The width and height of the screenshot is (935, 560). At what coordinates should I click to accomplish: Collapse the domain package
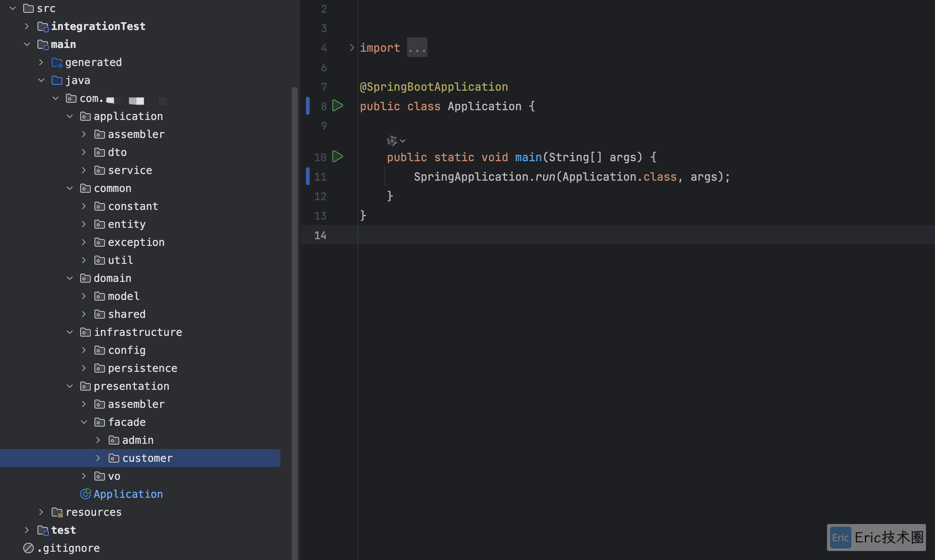point(70,278)
